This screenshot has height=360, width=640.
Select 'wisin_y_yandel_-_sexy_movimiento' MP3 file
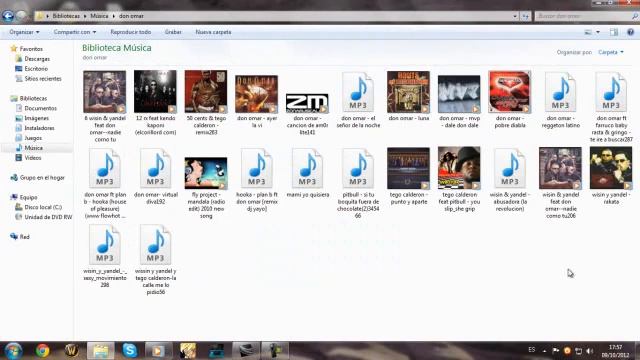tap(105, 245)
